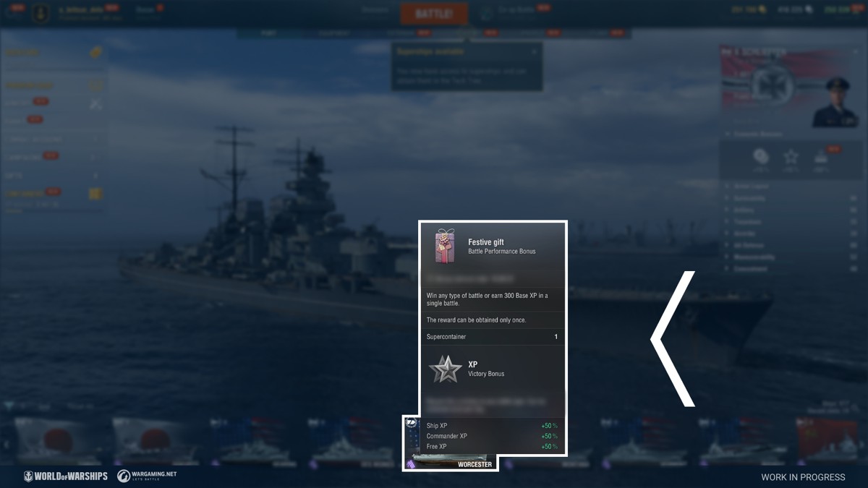This screenshot has width=868, height=488.
Task: Open the commander portrait on the right
Action: pos(835,102)
